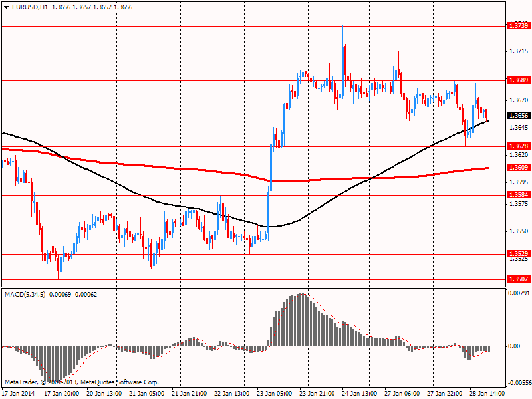Click the 24 Jan 13:00 time label
This screenshot has width=532, height=399.
click(x=360, y=394)
